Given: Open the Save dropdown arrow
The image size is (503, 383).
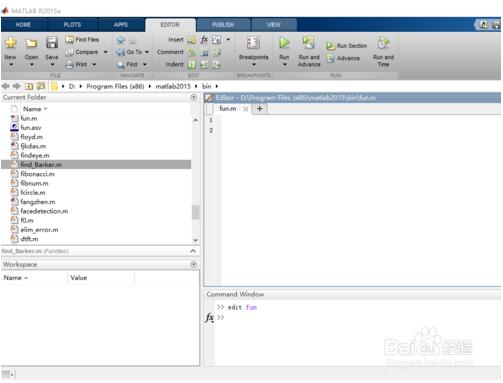Looking at the screenshot, I should pos(52,64).
